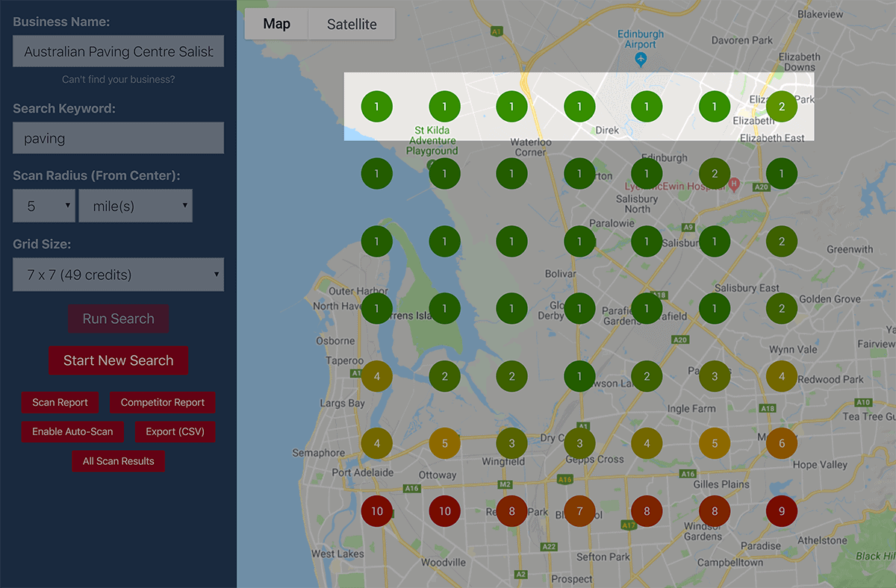Screen dimensions: 896x588
Task: Click the green 1 pin above St Kilda Adventure Playground
Action: (x=444, y=106)
